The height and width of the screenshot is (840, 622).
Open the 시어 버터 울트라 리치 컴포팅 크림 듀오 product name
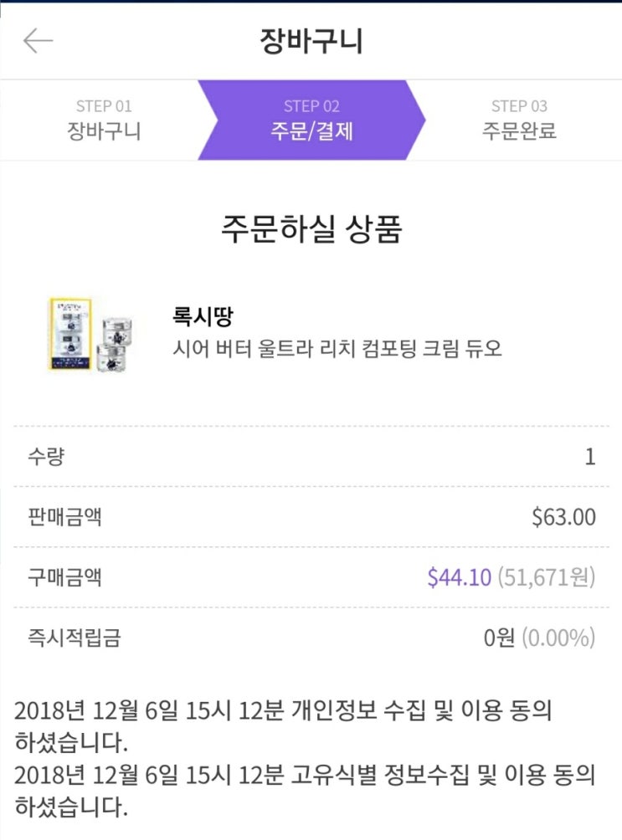pyautogui.click(x=336, y=348)
